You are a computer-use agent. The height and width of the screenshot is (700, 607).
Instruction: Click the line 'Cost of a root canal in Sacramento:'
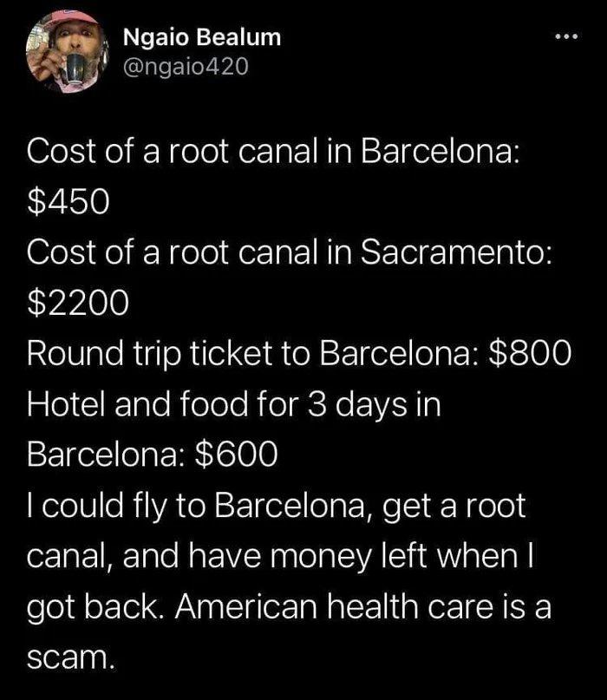point(287,252)
